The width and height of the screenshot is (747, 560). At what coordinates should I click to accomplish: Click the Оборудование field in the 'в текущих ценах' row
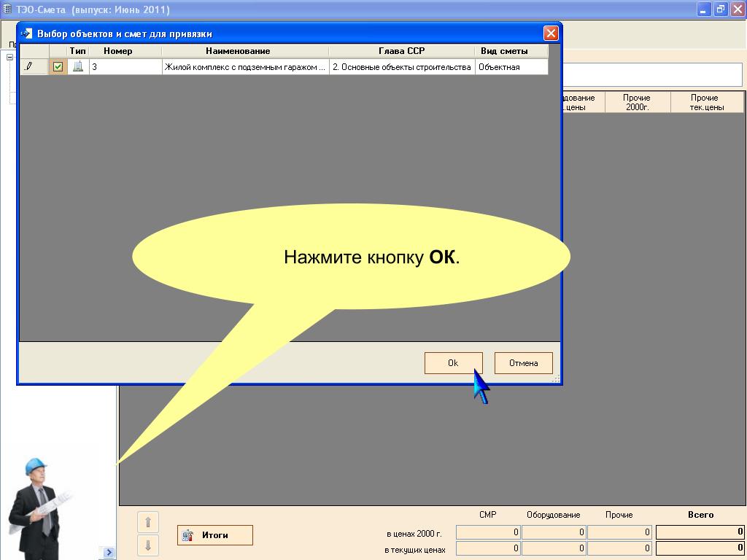click(x=554, y=548)
